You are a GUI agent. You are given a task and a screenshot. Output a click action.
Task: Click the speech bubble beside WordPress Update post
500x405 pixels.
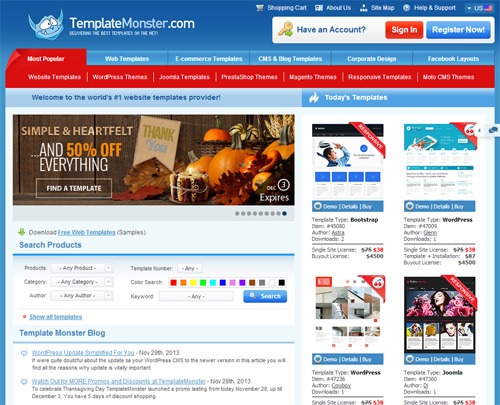click(x=24, y=353)
